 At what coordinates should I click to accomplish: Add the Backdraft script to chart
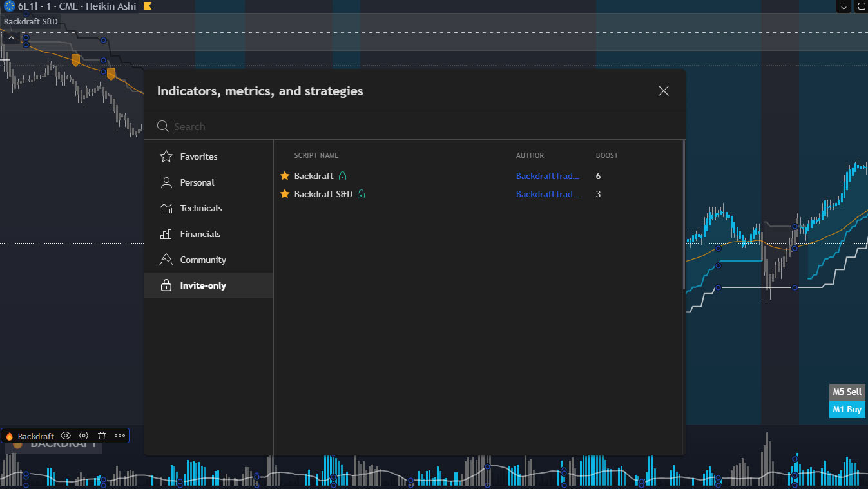(x=314, y=176)
